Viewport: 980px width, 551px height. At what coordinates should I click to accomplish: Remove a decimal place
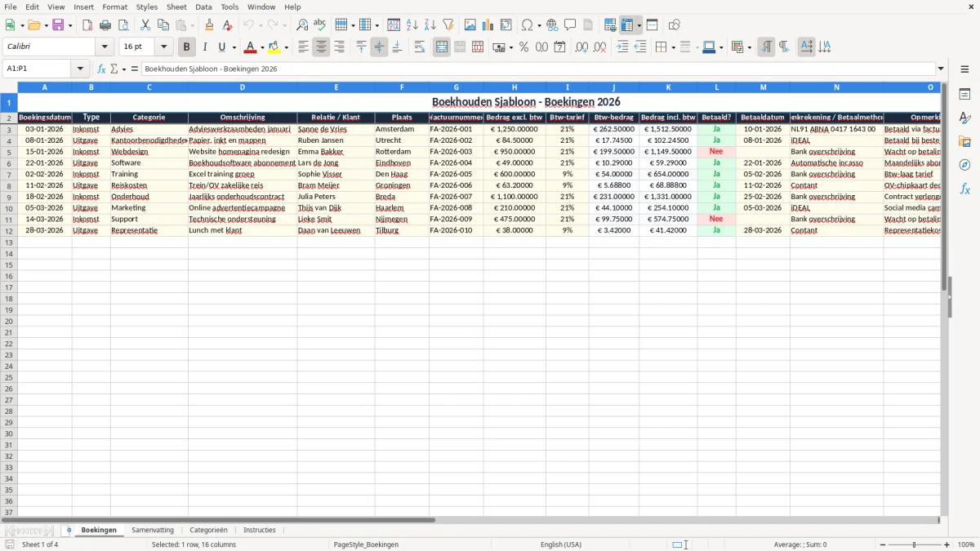[600, 47]
